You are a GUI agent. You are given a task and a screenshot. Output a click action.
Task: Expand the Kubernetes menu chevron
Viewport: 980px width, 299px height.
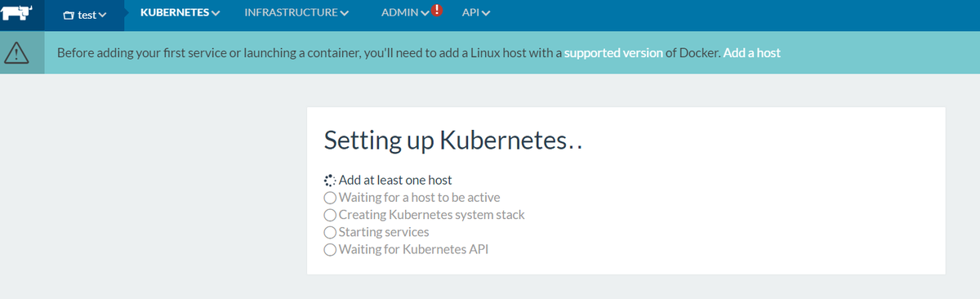216,13
